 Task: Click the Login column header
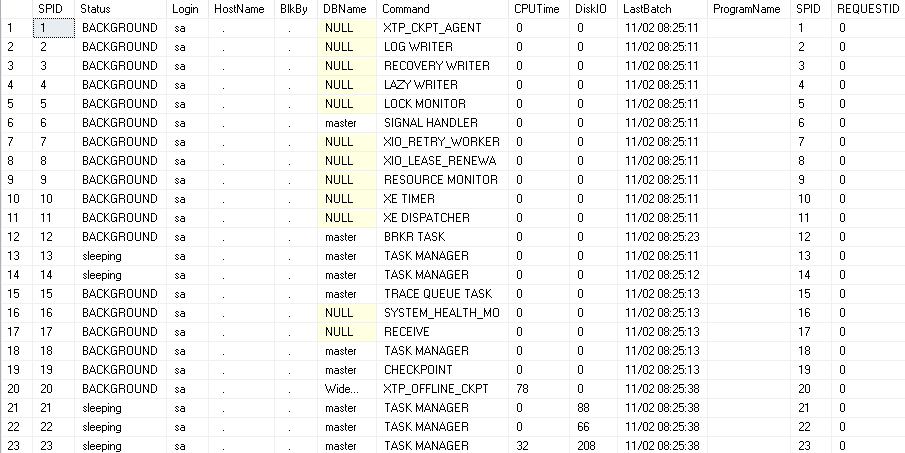pyautogui.click(x=186, y=8)
